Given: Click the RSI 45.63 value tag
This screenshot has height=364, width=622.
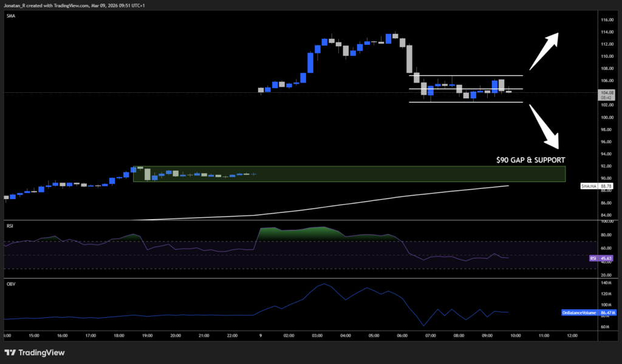Looking at the screenshot, I should point(603,258).
